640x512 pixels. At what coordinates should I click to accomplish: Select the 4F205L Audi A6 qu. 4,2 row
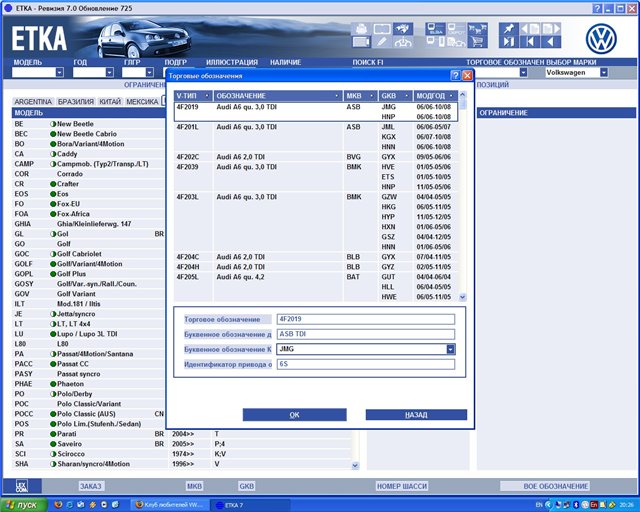(316, 287)
